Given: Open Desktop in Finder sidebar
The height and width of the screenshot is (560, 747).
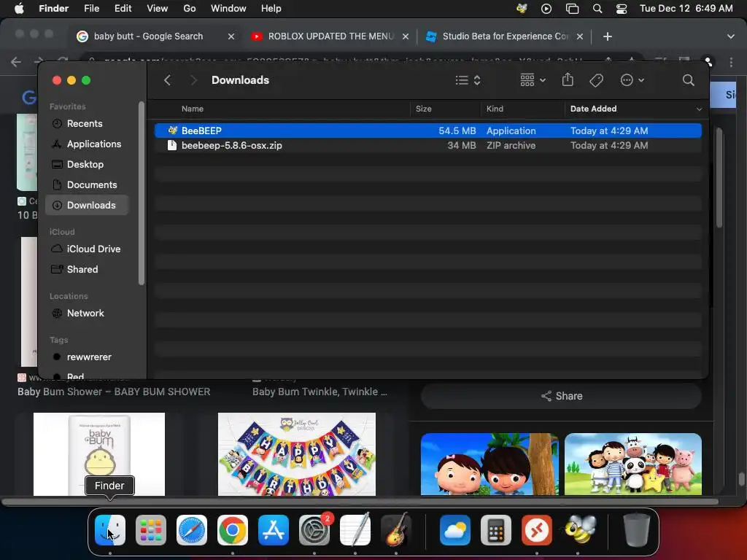Looking at the screenshot, I should coord(87,164).
